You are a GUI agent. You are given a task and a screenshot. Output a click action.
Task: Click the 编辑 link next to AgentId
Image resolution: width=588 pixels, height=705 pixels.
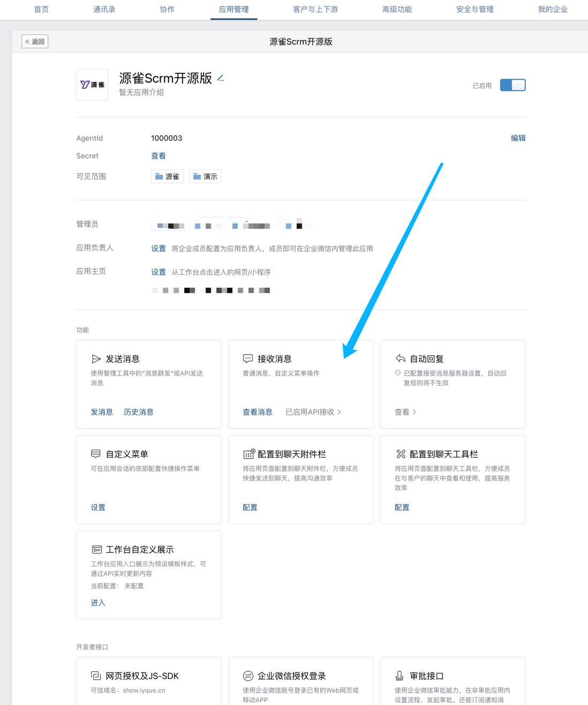pos(518,138)
